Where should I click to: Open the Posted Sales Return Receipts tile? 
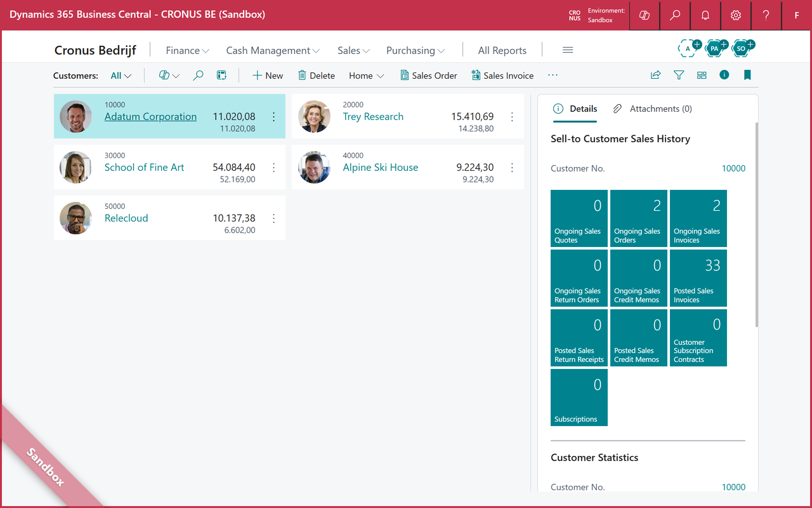[x=579, y=338]
